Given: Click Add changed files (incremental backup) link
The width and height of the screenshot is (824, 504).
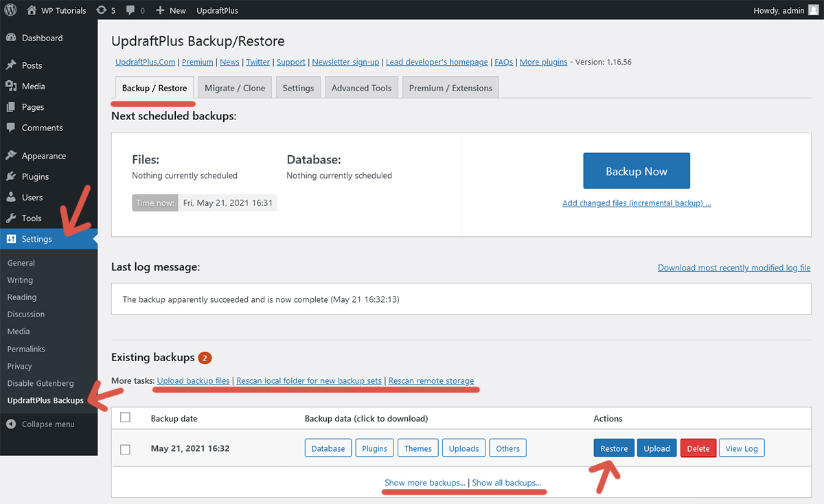Looking at the screenshot, I should coord(637,203).
